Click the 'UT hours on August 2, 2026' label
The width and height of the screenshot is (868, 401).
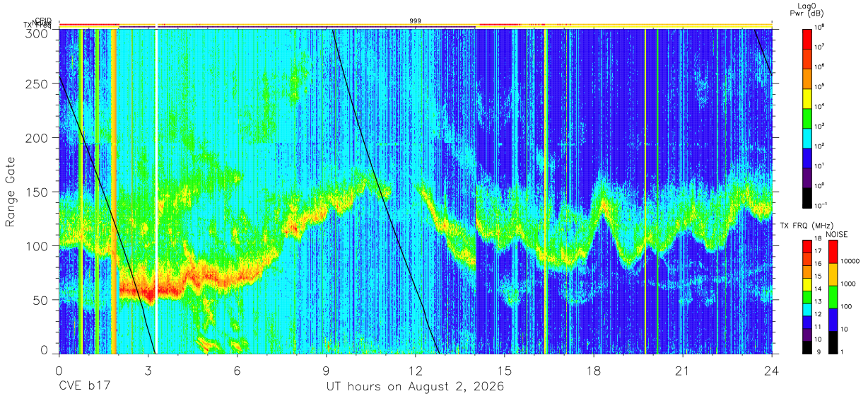pyautogui.click(x=415, y=387)
